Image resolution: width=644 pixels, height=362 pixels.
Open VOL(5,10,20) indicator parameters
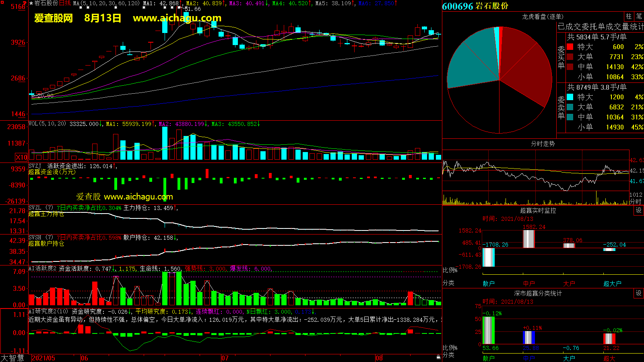47,124
